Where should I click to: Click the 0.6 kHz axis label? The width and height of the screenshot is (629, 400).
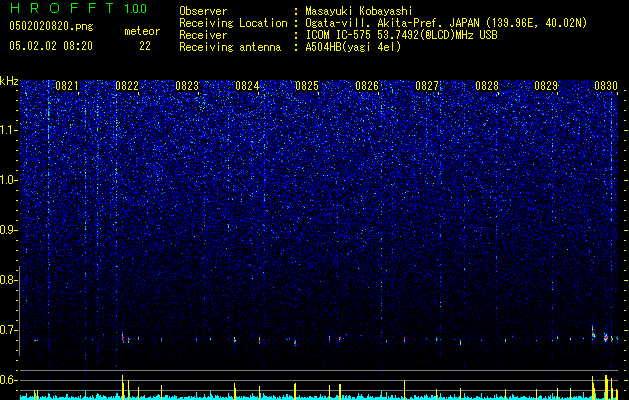[8, 380]
